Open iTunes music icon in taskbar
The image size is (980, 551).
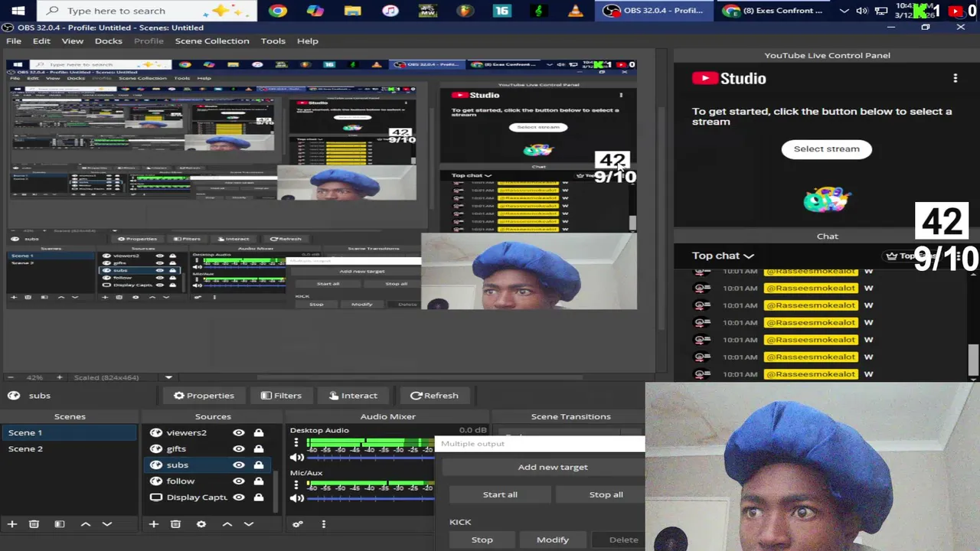click(x=390, y=11)
